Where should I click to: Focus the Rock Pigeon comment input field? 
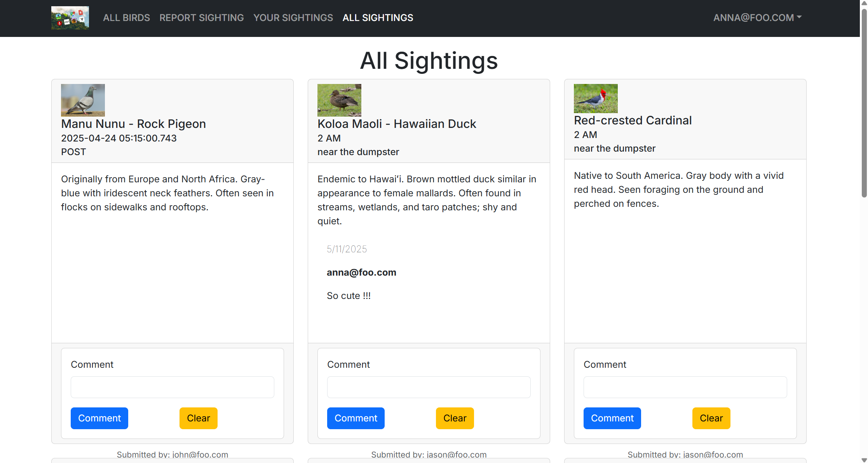[172, 387]
